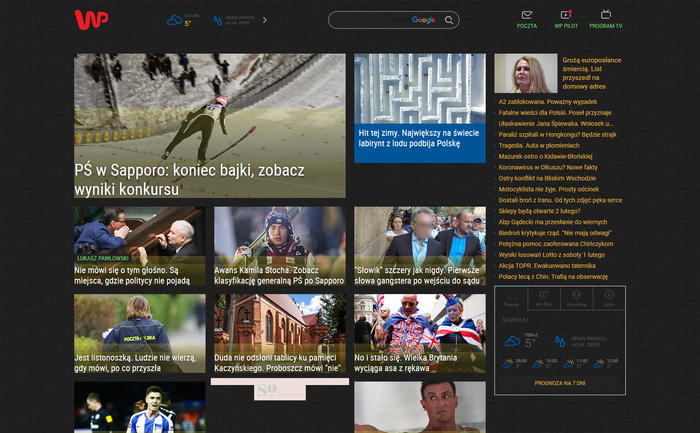This screenshot has height=433, width=700.
Task: Open the city dropdown in weather widget
Action: click(x=518, y=320)
